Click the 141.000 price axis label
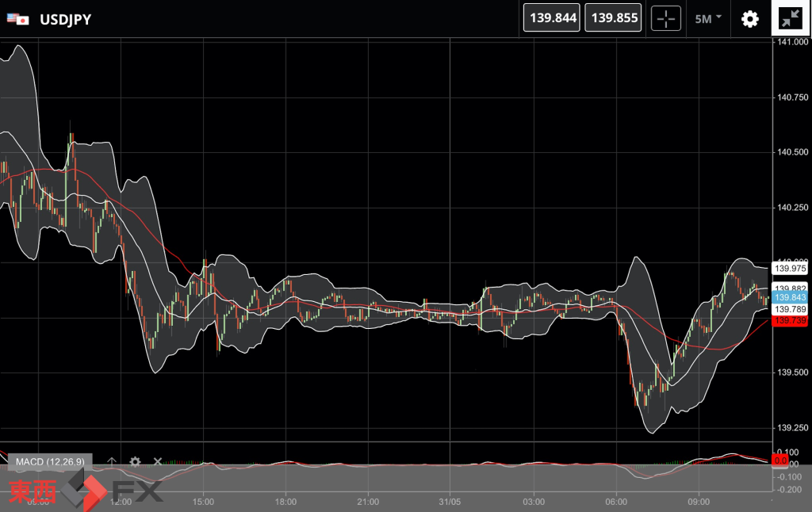Viewport: 812px width, 512px height. pyautogui.click(x=793, y=42)
